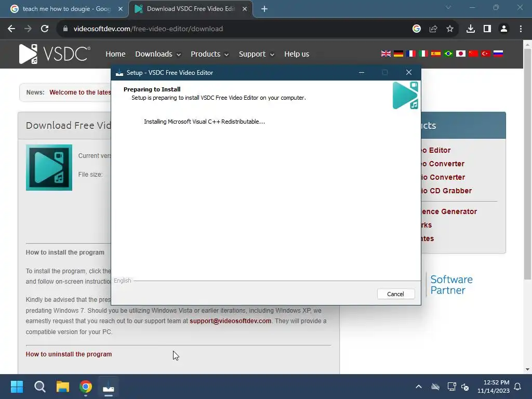Click the VSDC logo in site header
This screenshot has width=532, height=399.
55,54
